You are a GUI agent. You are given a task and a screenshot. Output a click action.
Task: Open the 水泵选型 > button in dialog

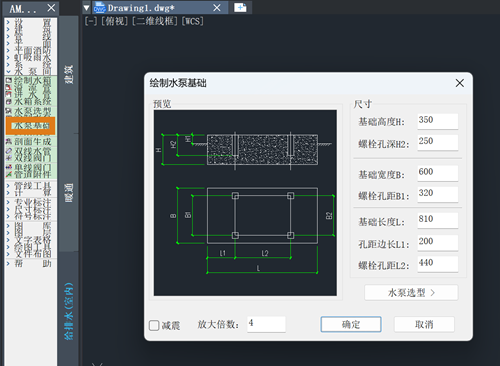point(411,293)
